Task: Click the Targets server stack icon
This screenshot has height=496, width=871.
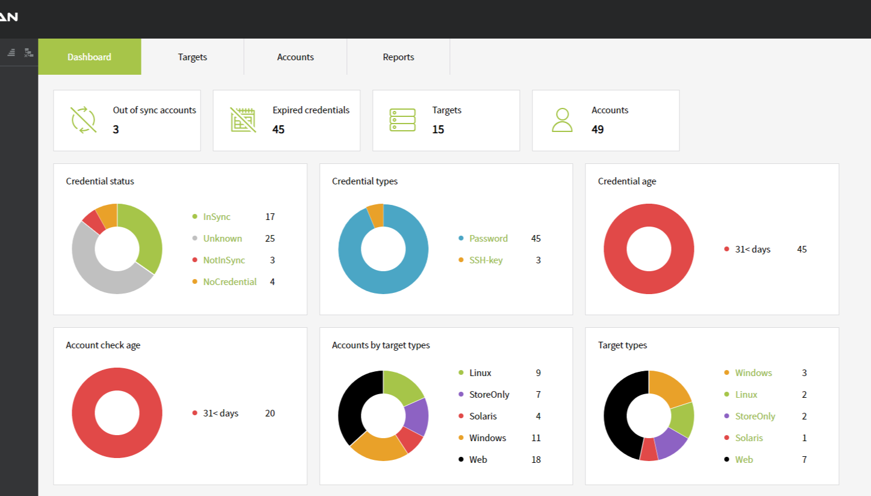Action: pos(403,120)
